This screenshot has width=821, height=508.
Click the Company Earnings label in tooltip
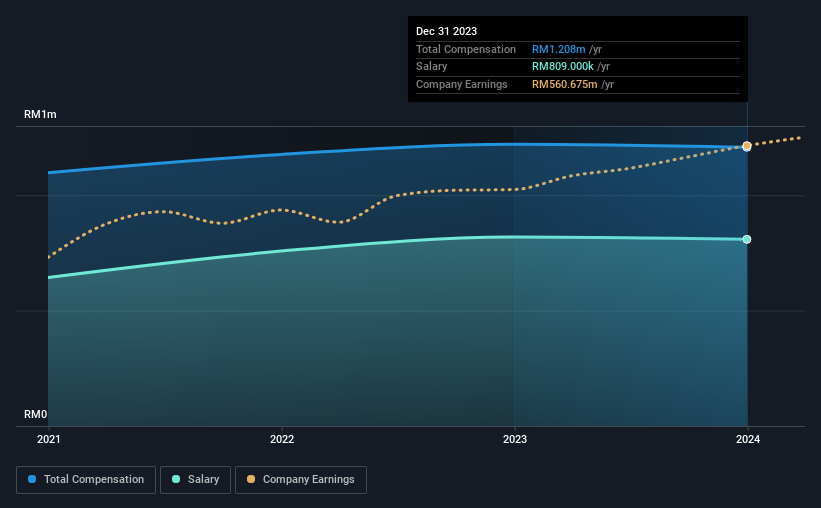coord(461,84)
